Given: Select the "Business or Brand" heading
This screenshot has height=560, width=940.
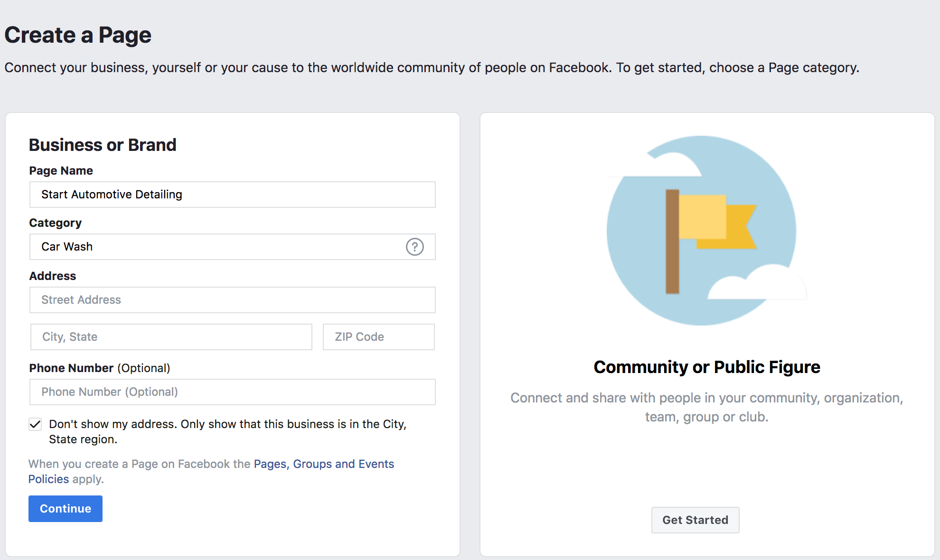Looking at the screenshot, I should (x=103, y=145).
